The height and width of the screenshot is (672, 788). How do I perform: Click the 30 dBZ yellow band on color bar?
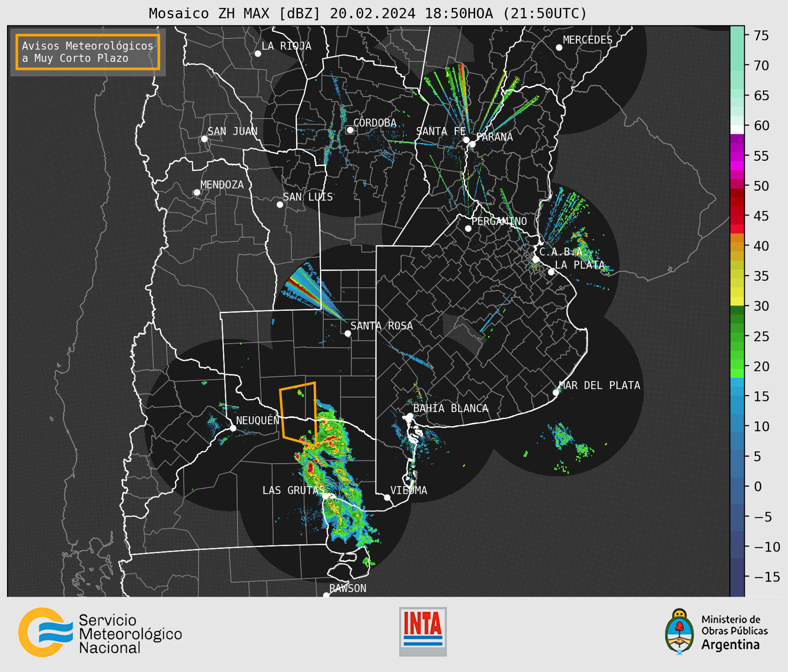point(737,301)
